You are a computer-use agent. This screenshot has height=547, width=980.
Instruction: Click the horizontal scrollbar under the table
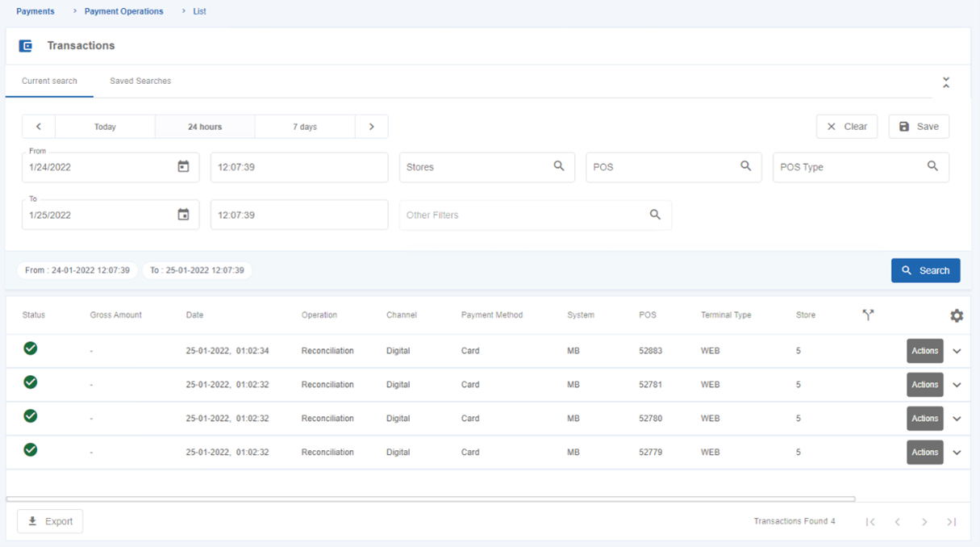click(431, 499)
